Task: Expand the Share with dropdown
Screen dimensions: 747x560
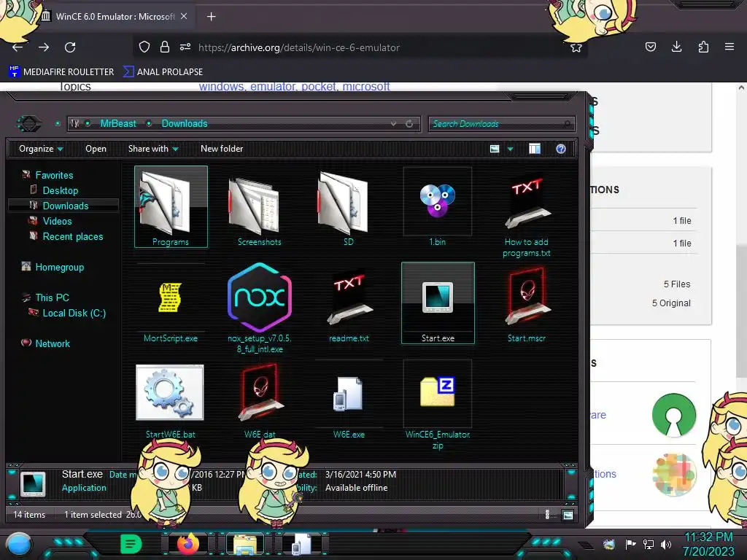Action: pyautogui.click(x=153, y=149)
